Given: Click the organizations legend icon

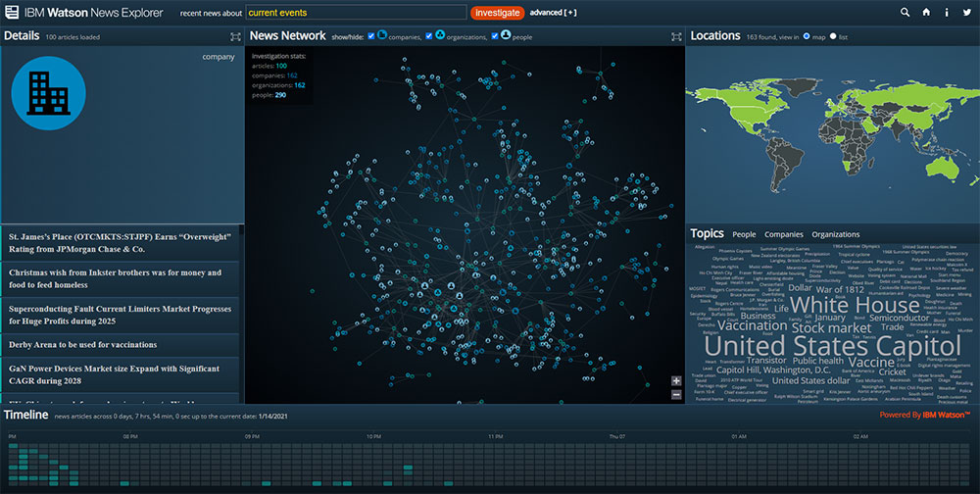Looking at the screenshot, I should (440, 35).
